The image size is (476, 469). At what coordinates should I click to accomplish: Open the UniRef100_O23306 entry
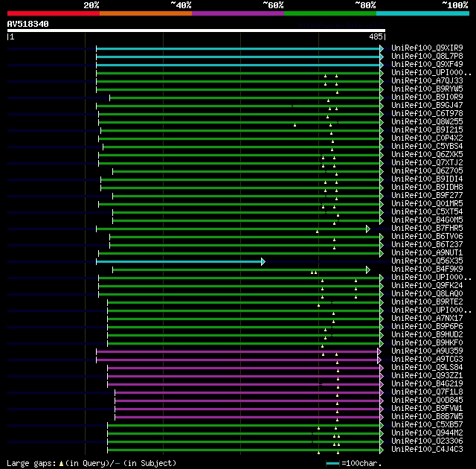pyautogui.click(x=427, y=441)
